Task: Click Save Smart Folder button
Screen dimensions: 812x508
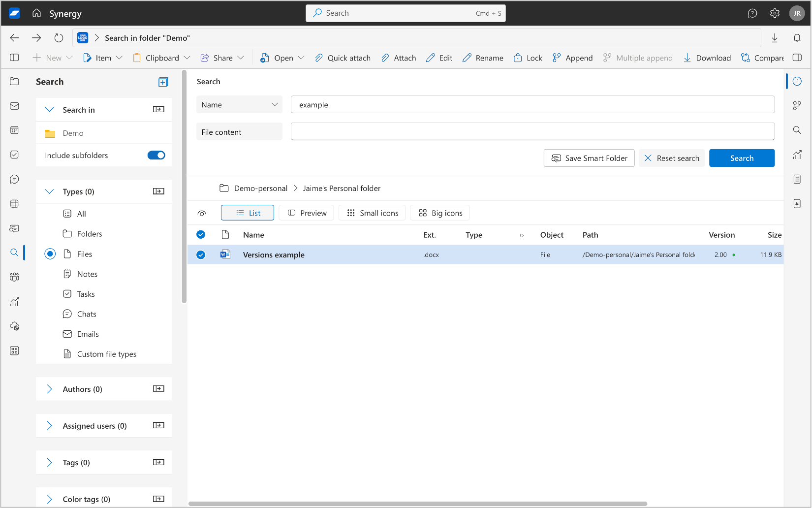Action: tap(589, 158)
